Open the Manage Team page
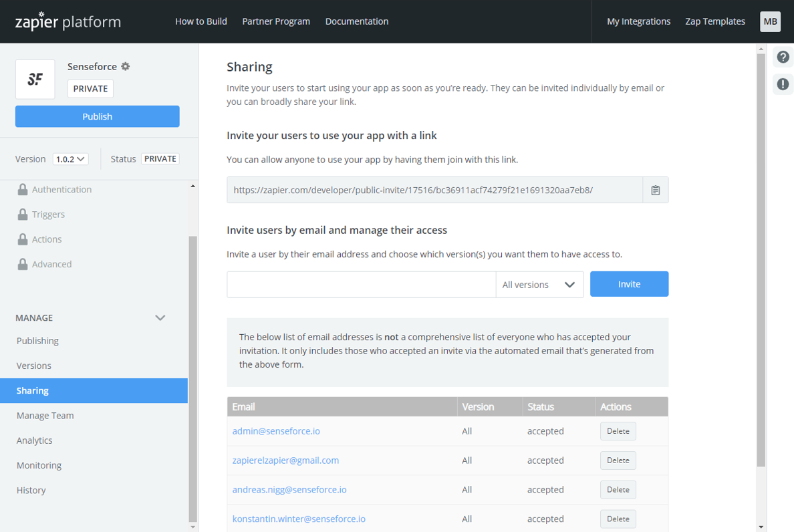794x532 pixels. [x=45, y=416]
